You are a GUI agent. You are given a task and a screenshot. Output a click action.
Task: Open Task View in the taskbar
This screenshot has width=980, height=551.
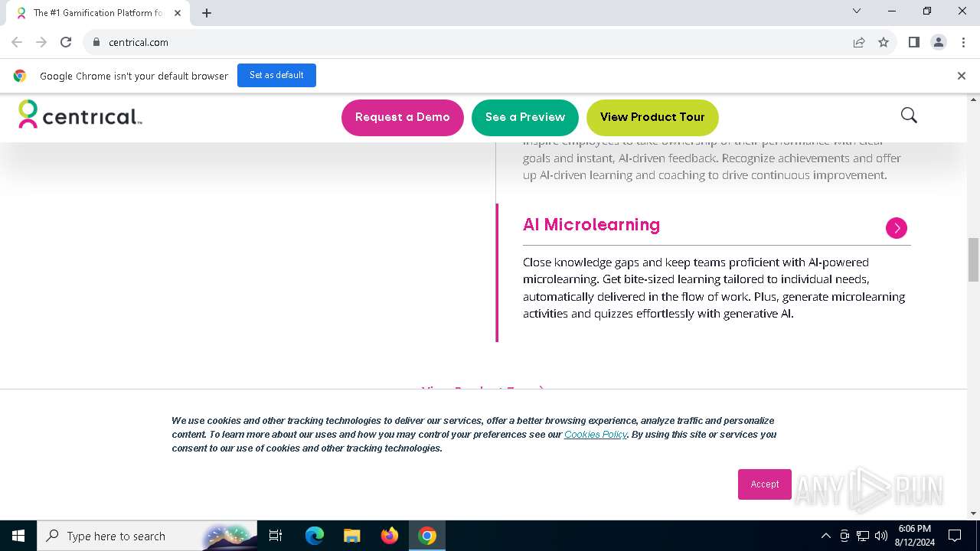(x=276, y=536)
